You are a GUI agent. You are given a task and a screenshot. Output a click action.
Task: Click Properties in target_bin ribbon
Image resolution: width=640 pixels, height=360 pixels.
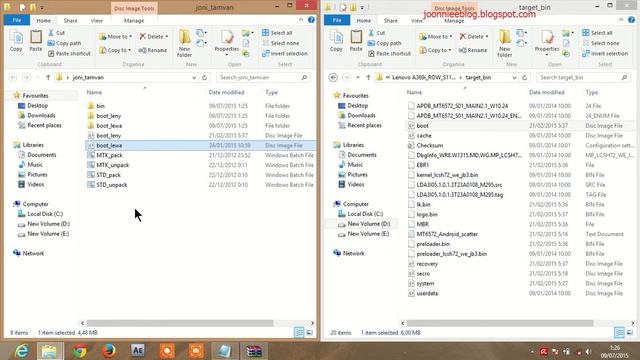[x=547, y=42]
